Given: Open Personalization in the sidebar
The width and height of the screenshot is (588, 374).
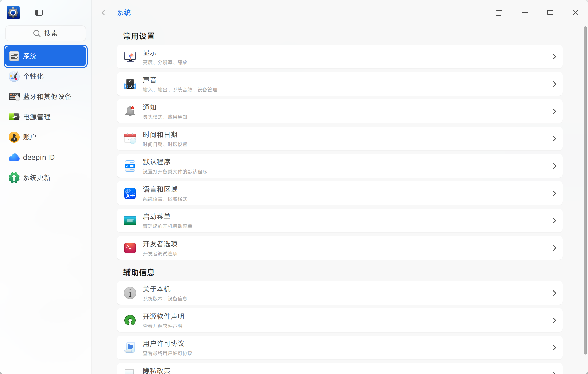Looking at the screenshot, I should [33, 76].
